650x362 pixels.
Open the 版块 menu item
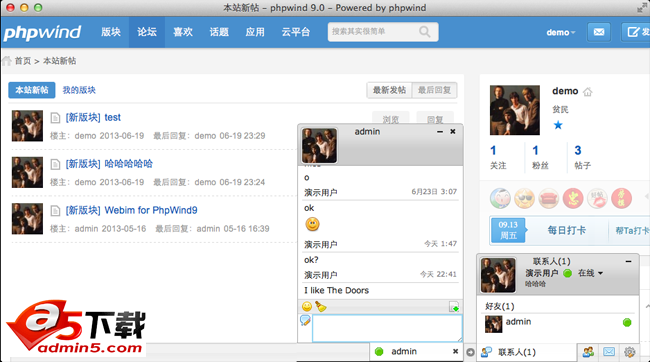(111, 32)
